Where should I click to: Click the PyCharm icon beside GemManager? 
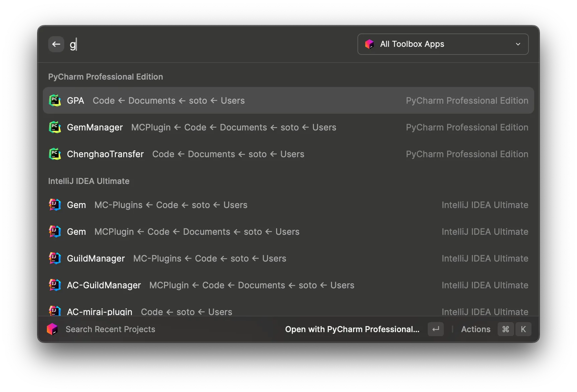(x=55, y=127)
